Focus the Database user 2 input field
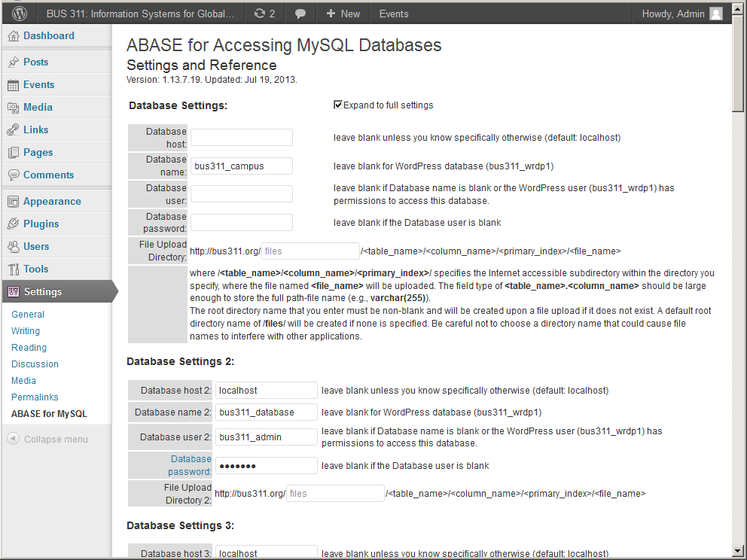The image size is (747, 560). (x=267, y=437)
